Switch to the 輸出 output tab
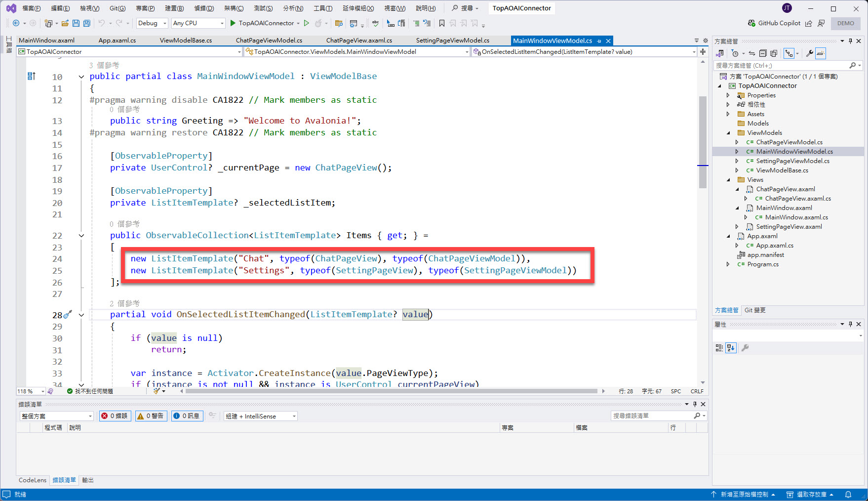The image size is (868, 501). click(88, 480)
